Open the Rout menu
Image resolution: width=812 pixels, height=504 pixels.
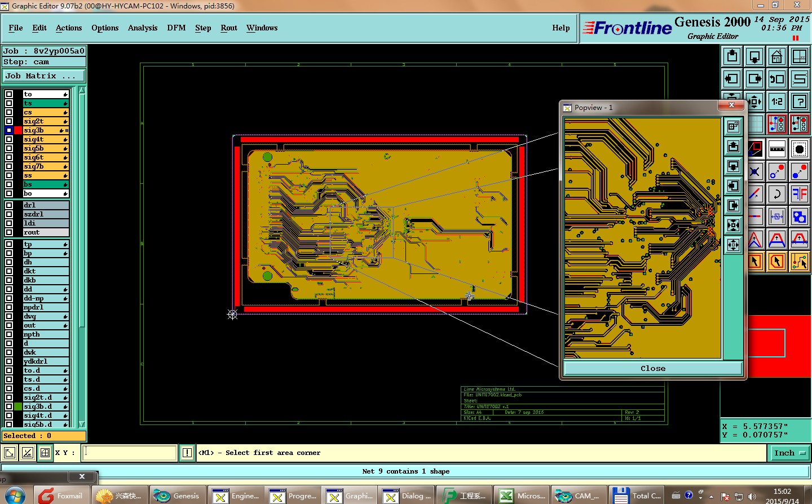[229, 28]
